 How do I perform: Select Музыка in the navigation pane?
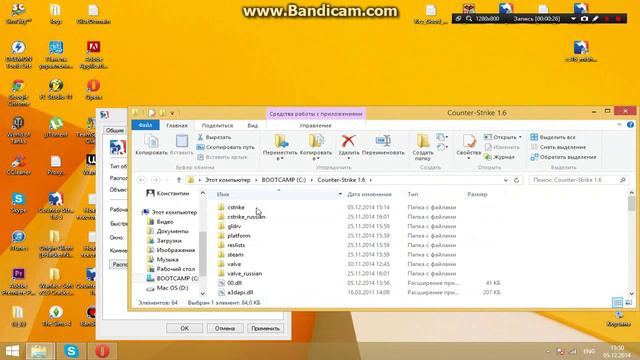click(x=167, y=260)
